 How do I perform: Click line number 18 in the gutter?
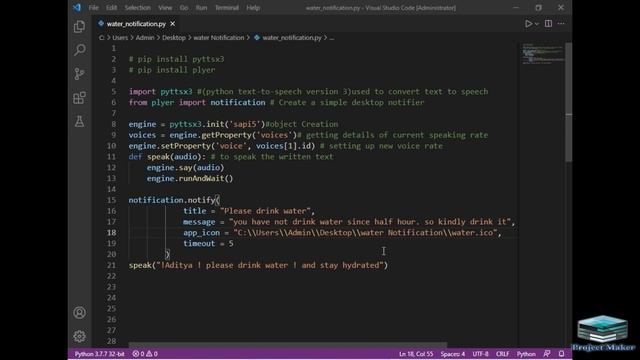pyautogui.click(x=111, y=233)
